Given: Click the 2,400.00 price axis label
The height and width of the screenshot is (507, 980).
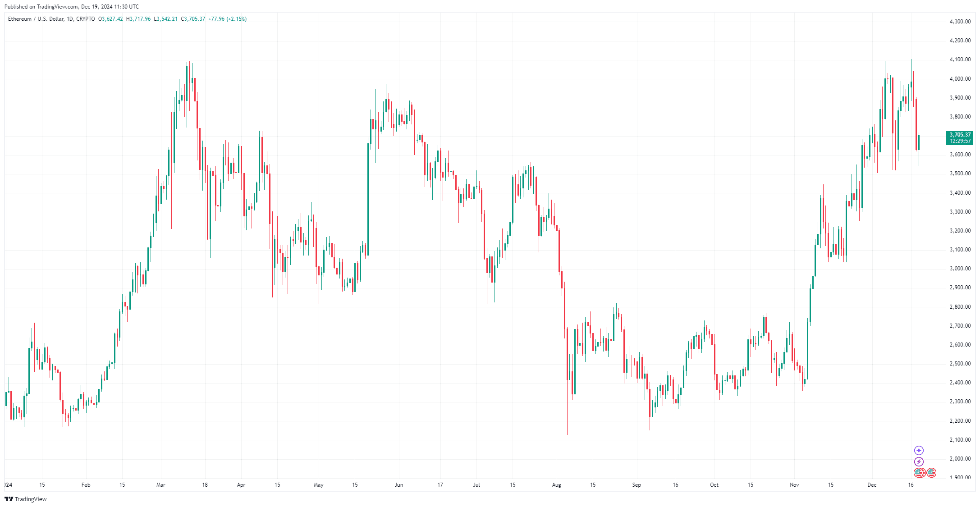Looking at the screenshot, I should pyautogui.click(x=960, y=383).
